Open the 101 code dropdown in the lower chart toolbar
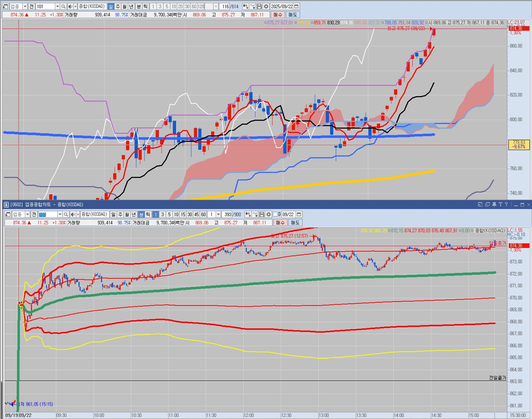Screen dimensions: 532x419 coord(60,214)
